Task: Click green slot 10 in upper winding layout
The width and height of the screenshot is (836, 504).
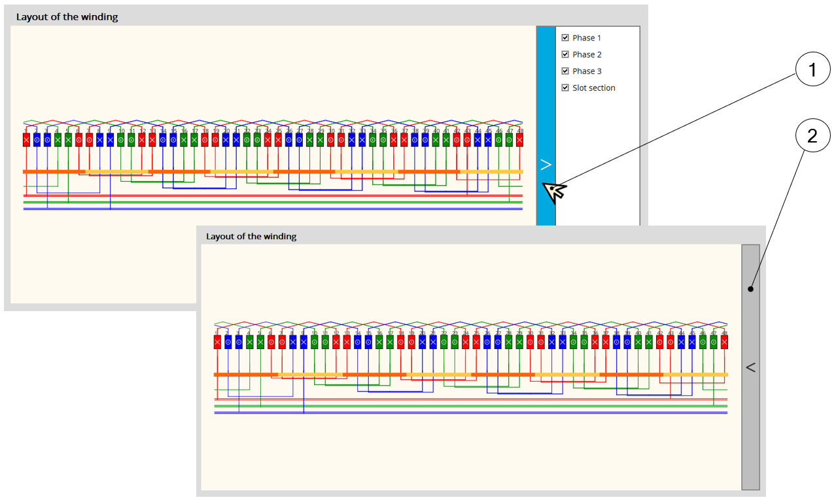Action: [x=121, y=140]
